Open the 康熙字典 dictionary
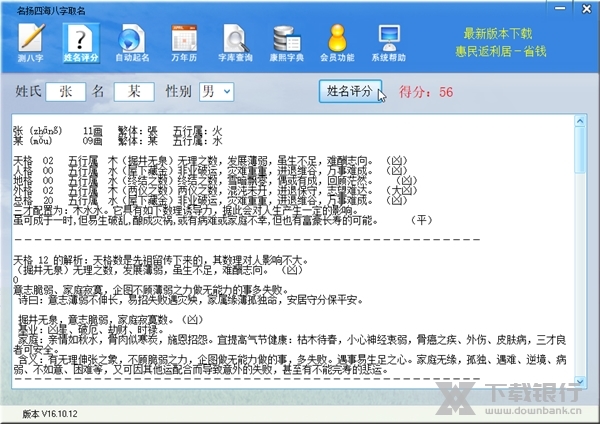The width and height of the screenshot is (600, 424). 287,43
